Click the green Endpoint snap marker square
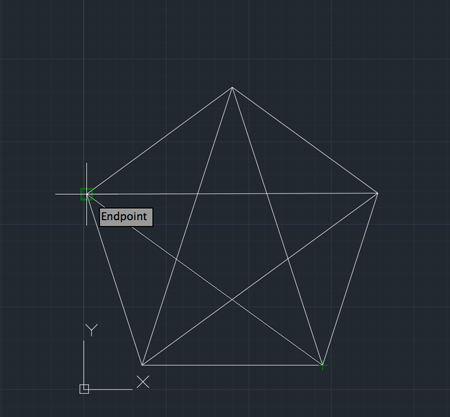450x417 pixels. 87,194
